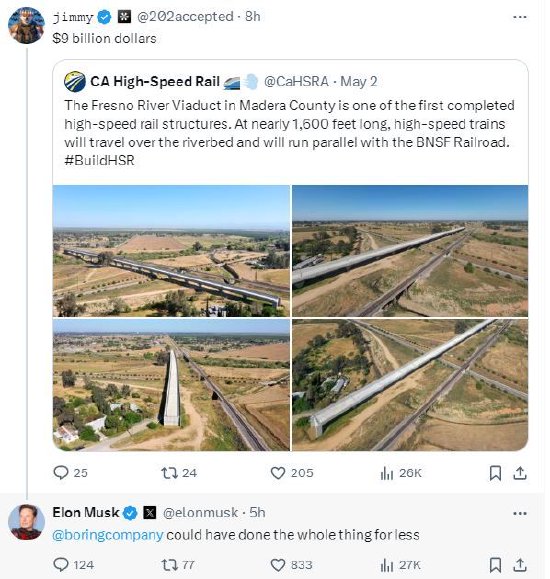Open the @boringcompany mention link
This screenshot has height=579, width=550.
(x=107, y=535)
